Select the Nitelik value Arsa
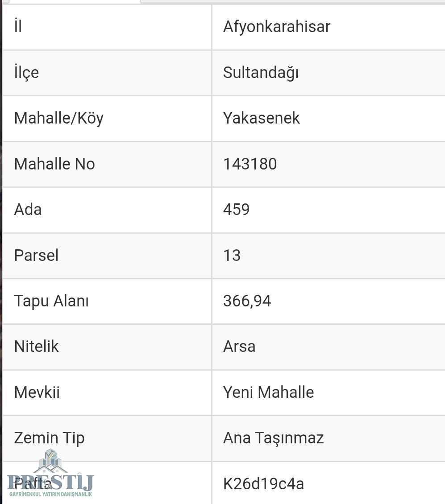 239,347
